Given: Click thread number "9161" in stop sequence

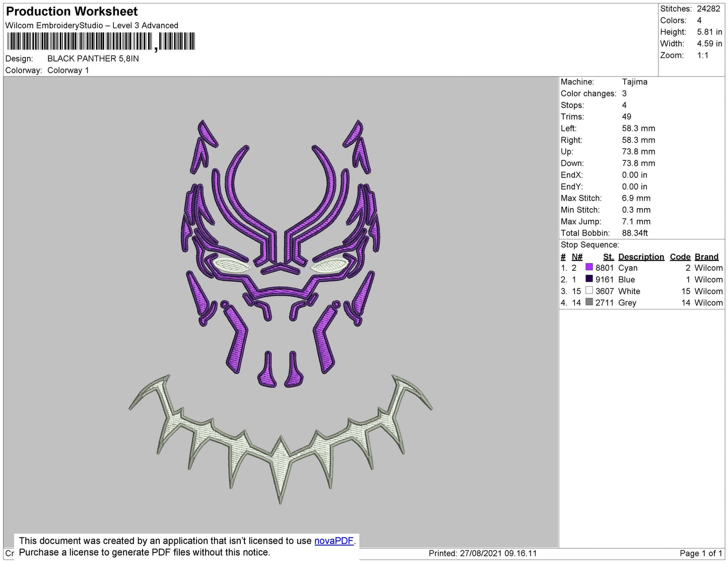Looking at the screenshot, I should coord(605,280).
